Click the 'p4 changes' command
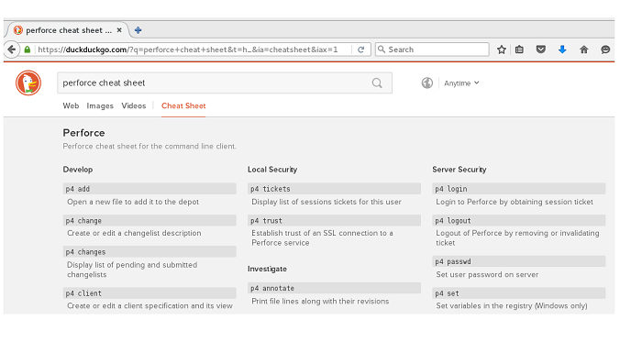The width and height of the screenshot is (642, 364). (149, 252)
